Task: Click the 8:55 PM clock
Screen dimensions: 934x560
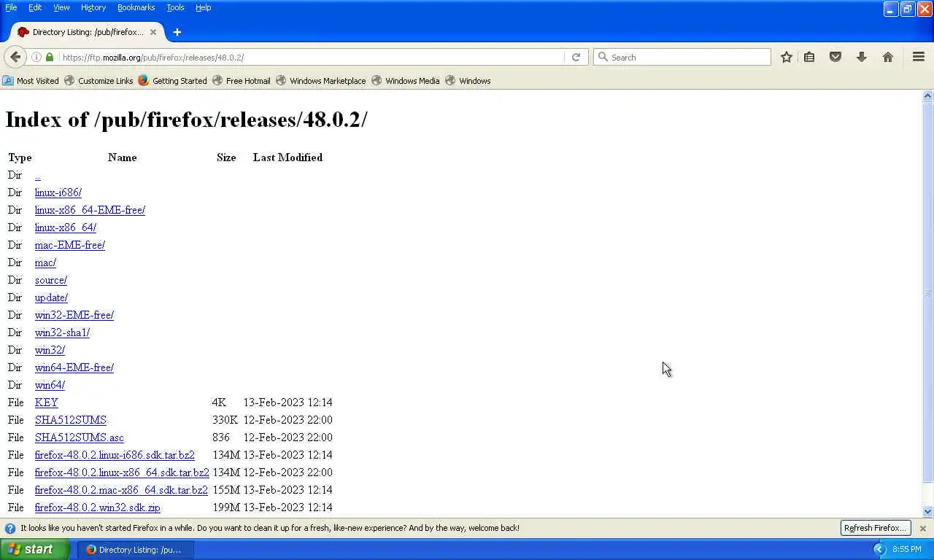Action: 907,550
